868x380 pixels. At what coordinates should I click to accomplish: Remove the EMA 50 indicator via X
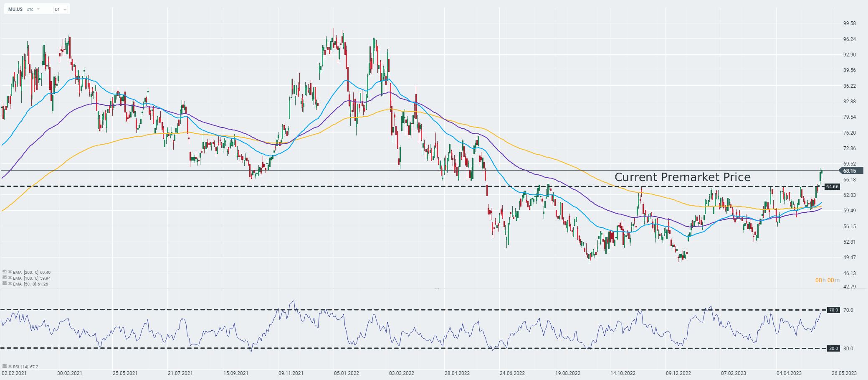(x=10, y=283)
